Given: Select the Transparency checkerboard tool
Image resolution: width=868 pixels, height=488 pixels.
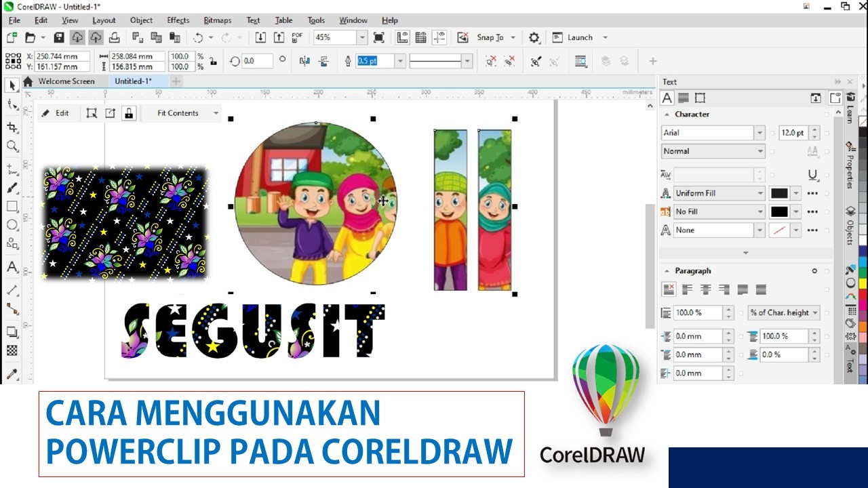Looking at the screenshot, I should (x=12, y=350).
